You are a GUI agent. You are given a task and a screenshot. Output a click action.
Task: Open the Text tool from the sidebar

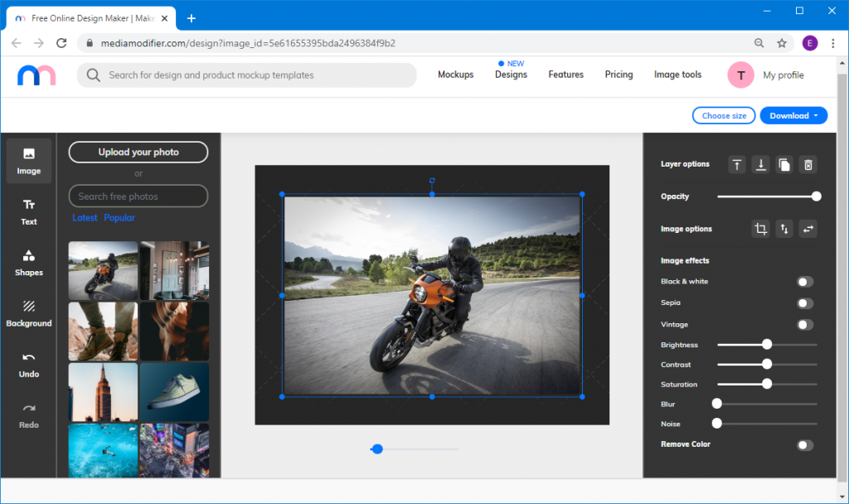[x=28, y=210]
